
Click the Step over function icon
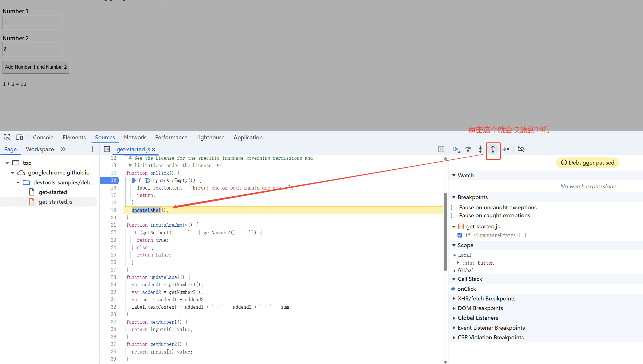pos(468,149)
